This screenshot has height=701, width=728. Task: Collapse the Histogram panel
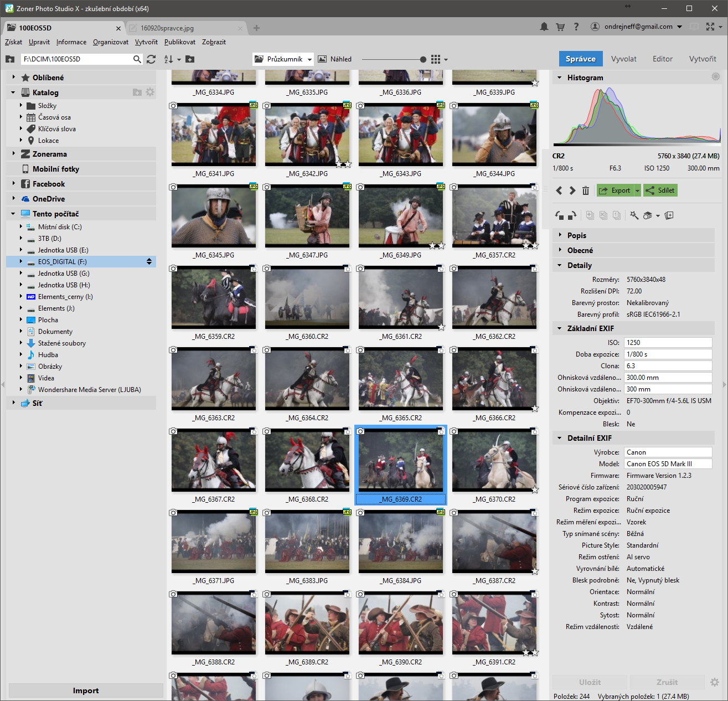pyautogui.click(x=560, y=78)
